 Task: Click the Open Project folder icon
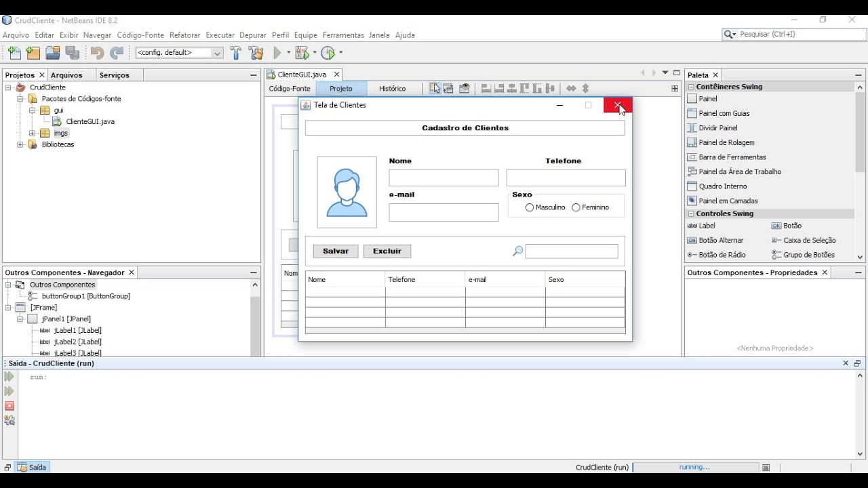tap(53, 53)
